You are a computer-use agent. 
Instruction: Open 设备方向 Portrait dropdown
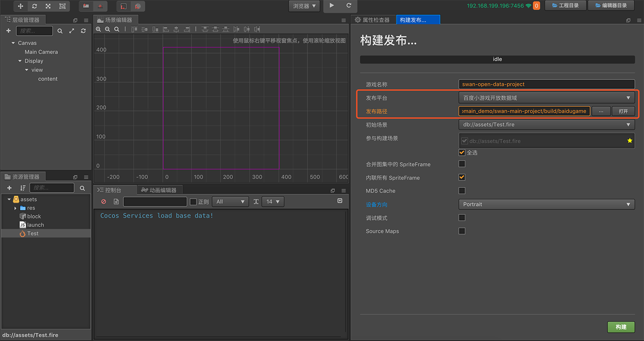point(547,204)
